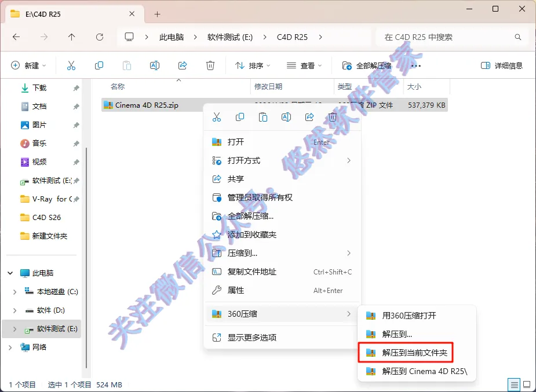Open the 查看 view dropdown
This screenshot has width=536, height=392.
(304, 65)
